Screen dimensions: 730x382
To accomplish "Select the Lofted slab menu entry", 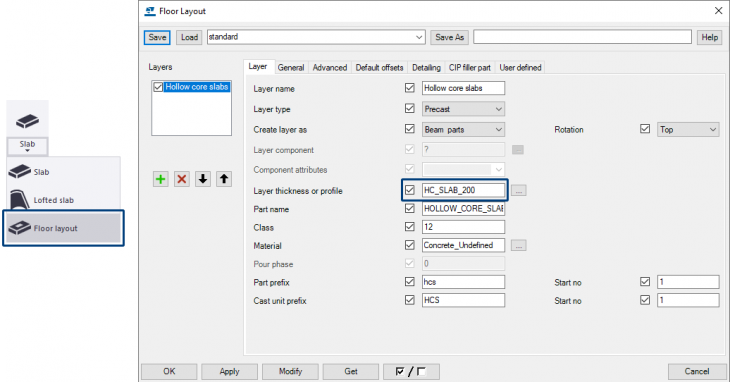I will pyautogui.click(x=63, y=200).
